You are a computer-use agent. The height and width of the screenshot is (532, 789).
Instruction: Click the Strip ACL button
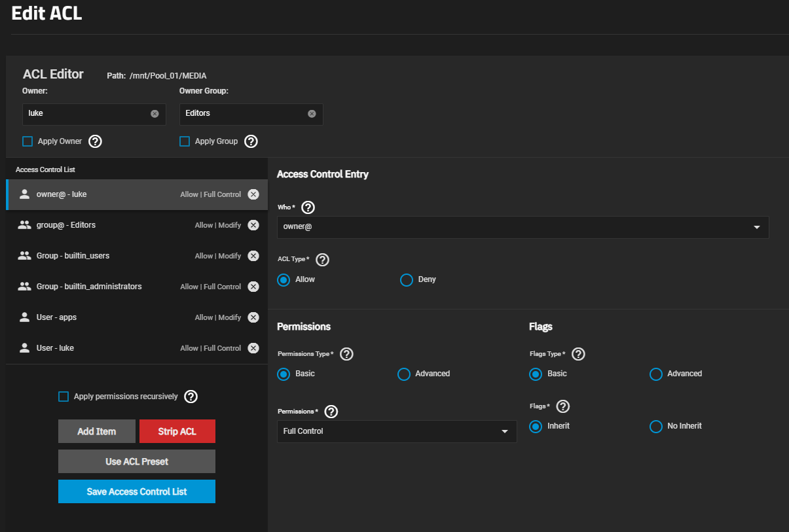click(177, 432)
